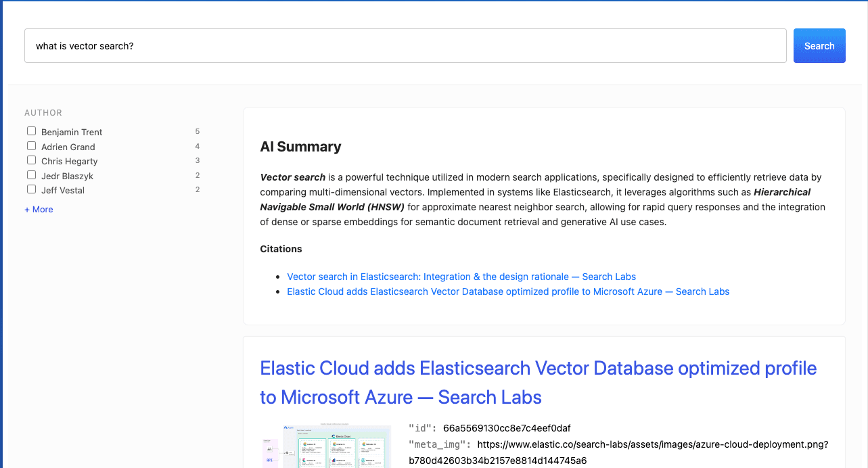Click the bolded 'Hierarchical Navigable Small World (HNSW)' text
Viewport: 868px width, 468px height.
[x=771, y=192]
